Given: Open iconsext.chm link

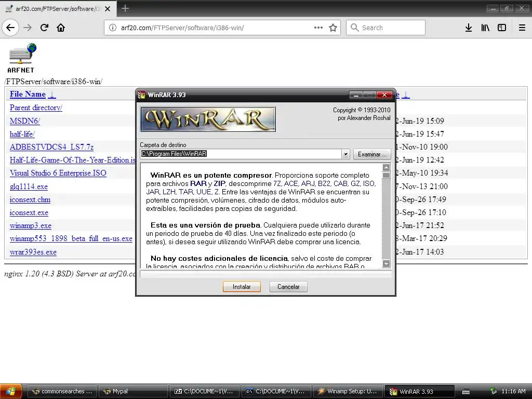Looking at the screenshot, I should [x=30, y=199].
